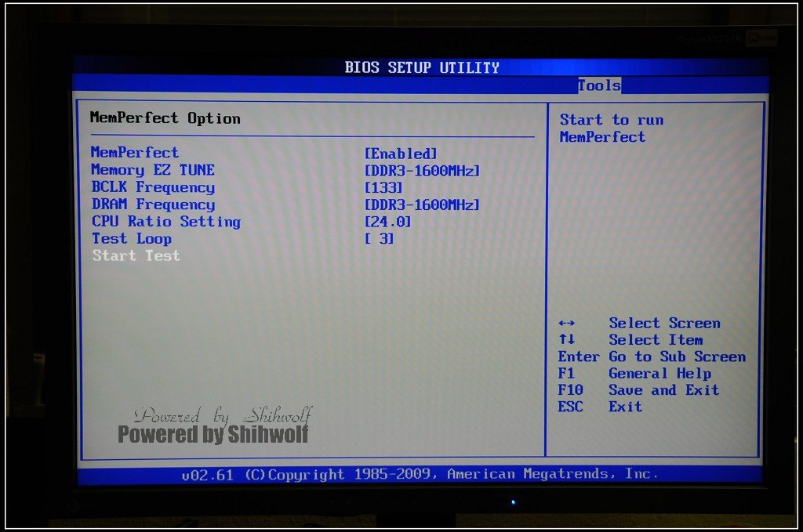803x532 pixels.
Task: Click the 'Start to run MemPerfect' help text
Action: click(612, 128)
